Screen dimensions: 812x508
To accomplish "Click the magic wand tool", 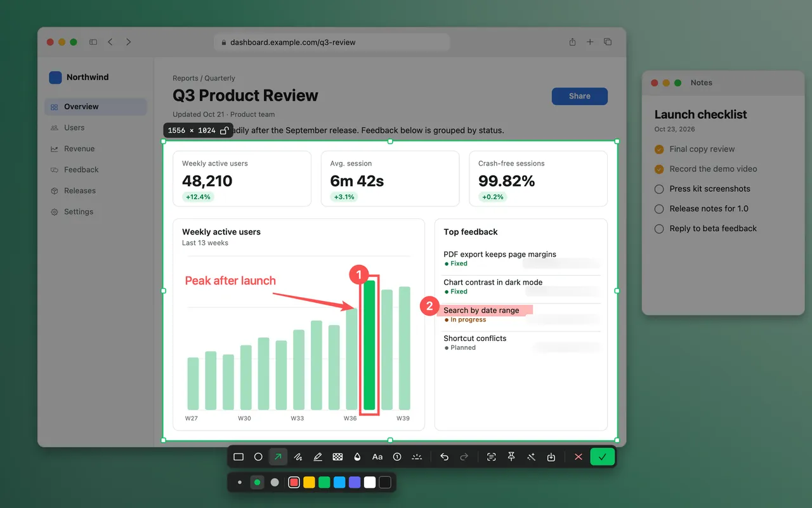I will (x=531, y=457).
